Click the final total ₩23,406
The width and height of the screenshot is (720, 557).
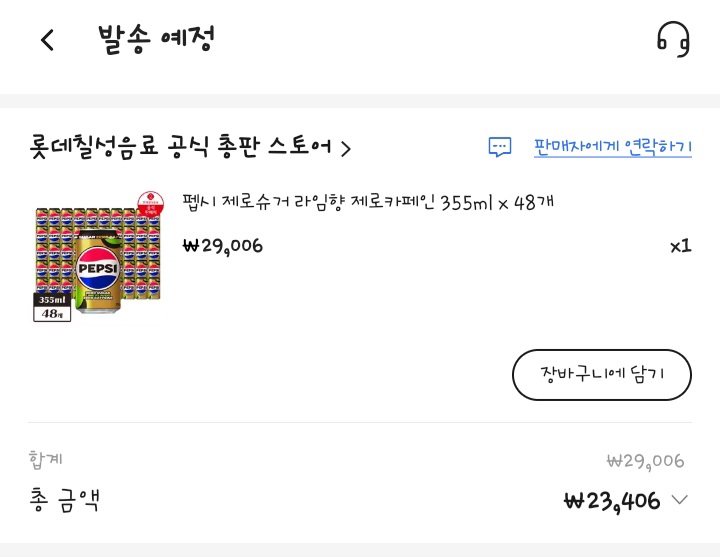click(x=612, y=501)
